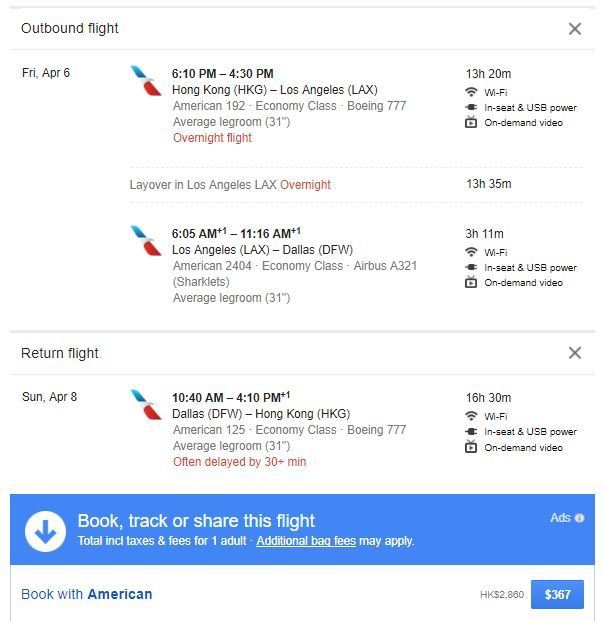602x621 pixels.
Task: Close the Return flight panel
Action: (574, 353)
